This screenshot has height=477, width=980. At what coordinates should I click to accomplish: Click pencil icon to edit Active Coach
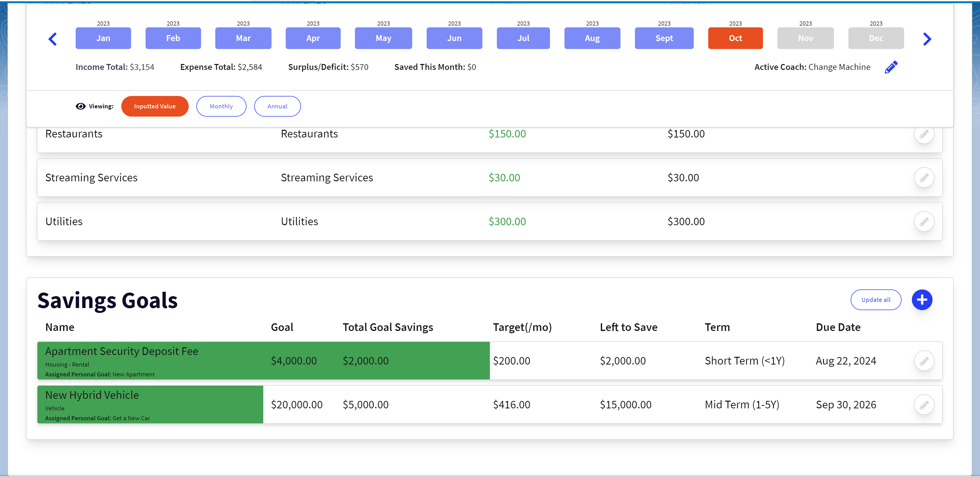[891, 67]
